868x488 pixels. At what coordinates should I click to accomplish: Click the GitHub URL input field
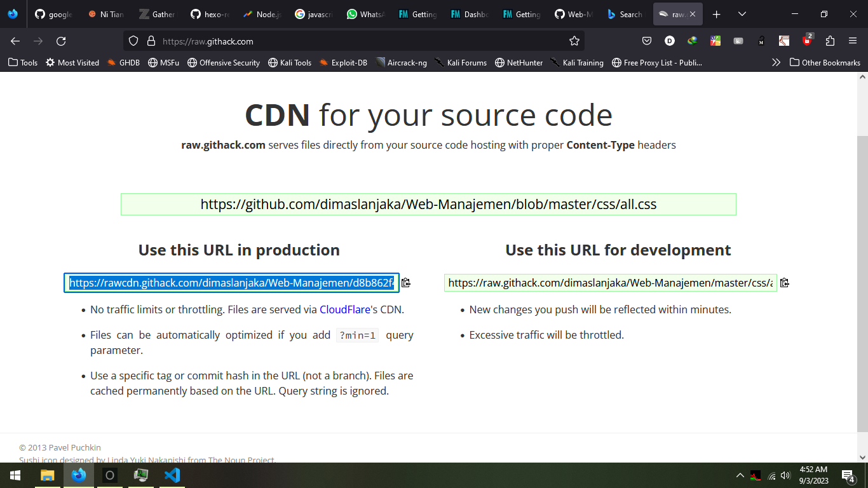point(428,205)
